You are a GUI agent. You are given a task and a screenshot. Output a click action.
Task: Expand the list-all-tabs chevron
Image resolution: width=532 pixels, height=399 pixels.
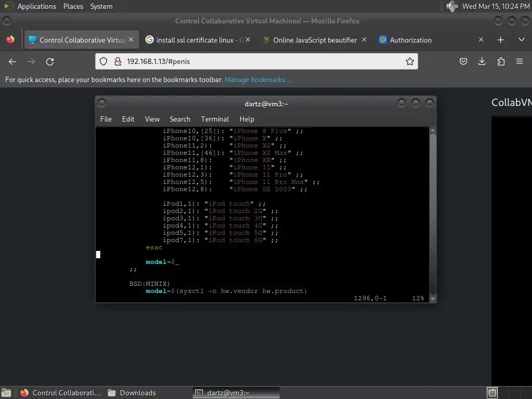[522, 39]
